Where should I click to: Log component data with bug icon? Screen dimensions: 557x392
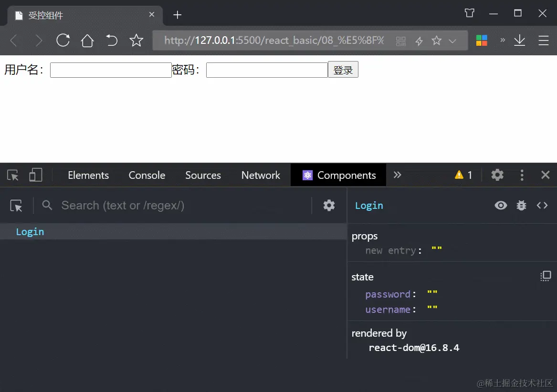tap(522, 205)
